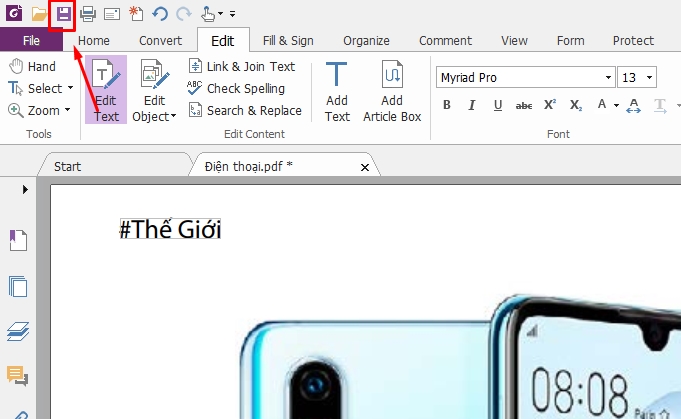Open the font size dropdown arrow
681x419 pixels.
click(x=649, y=77)
